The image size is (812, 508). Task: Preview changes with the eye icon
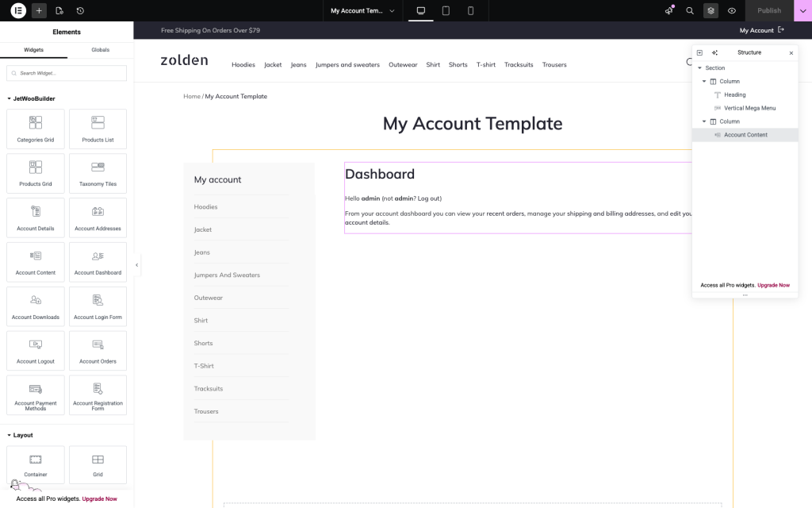click(732, 10)
